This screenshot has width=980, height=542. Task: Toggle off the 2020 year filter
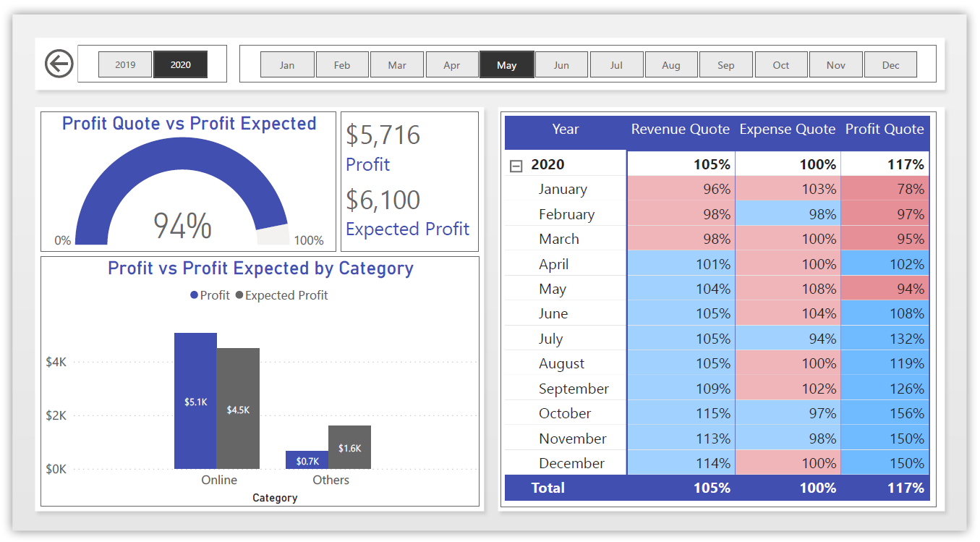[x=180, y=64]
